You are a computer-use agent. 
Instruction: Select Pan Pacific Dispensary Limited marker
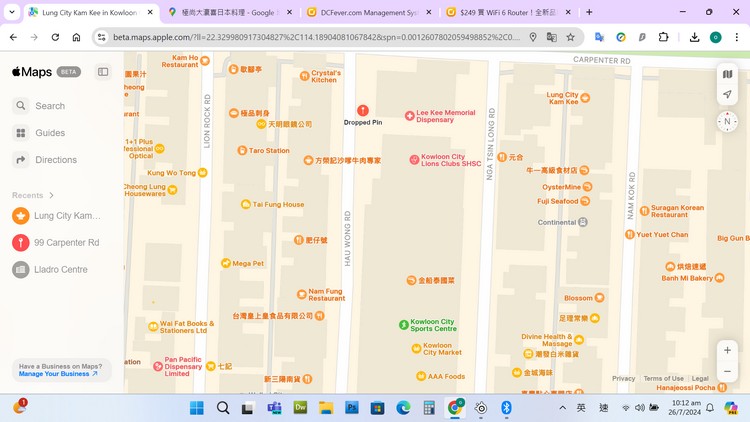click(158, 366)
